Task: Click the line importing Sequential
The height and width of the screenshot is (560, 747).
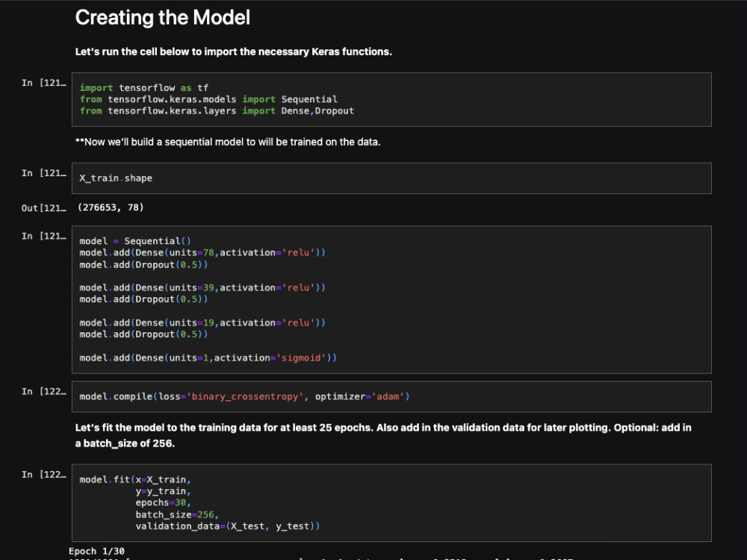Action: (x=208, y=99)
